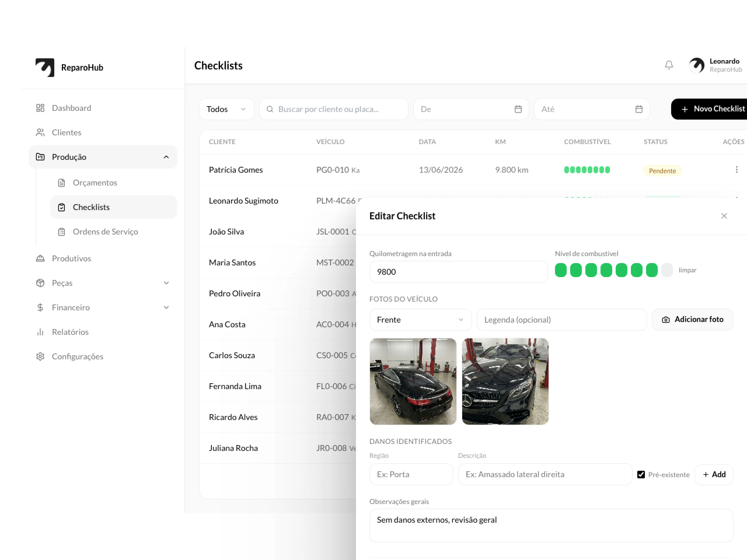Click the De date input field

point(471,109)
